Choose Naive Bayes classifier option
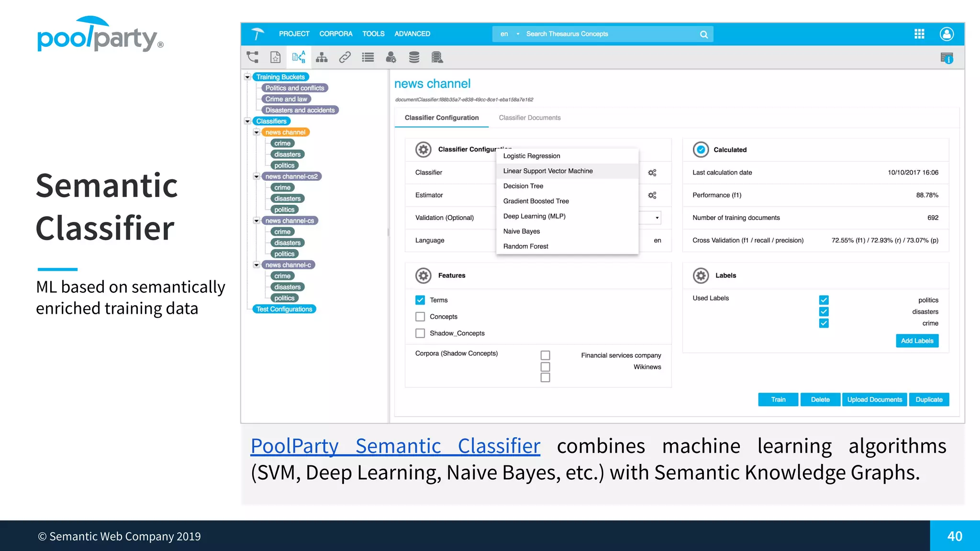 (x=568, y=231)
